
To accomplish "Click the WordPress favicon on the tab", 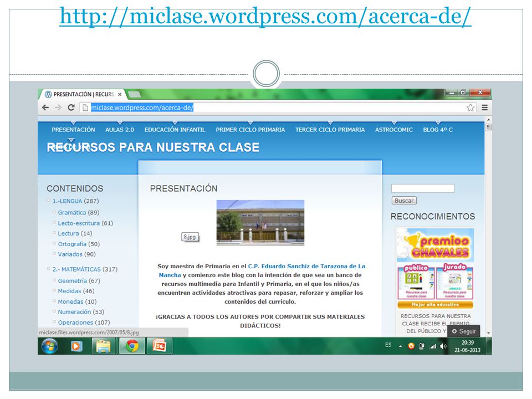I will coord(48,94).
